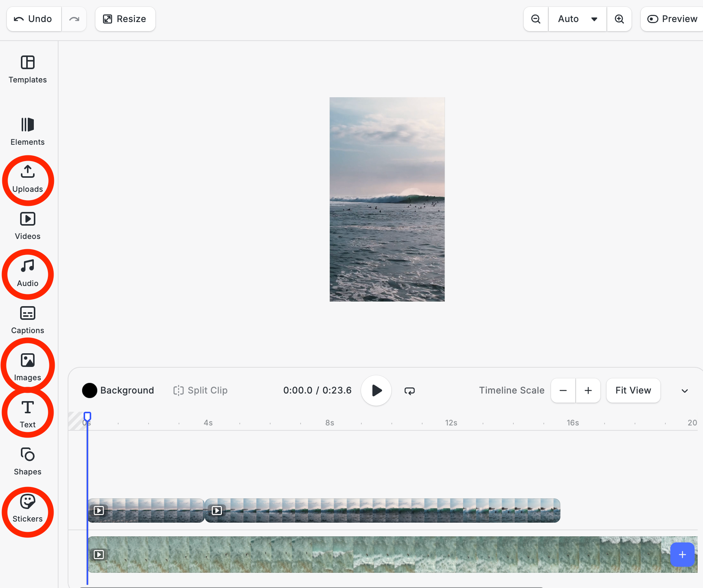
Task: Zoom in using the magnifier plus icon
Action: pos(619,19)
